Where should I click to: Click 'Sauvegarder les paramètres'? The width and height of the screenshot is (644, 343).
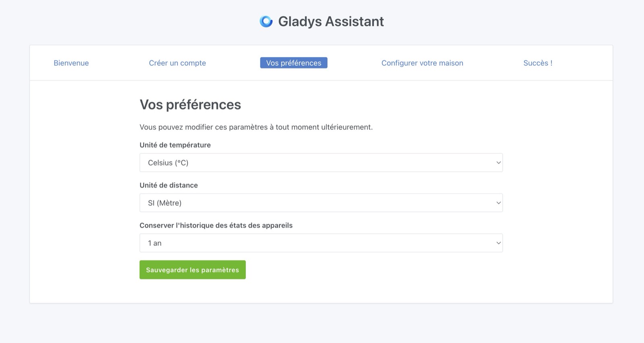pos(192,270)
